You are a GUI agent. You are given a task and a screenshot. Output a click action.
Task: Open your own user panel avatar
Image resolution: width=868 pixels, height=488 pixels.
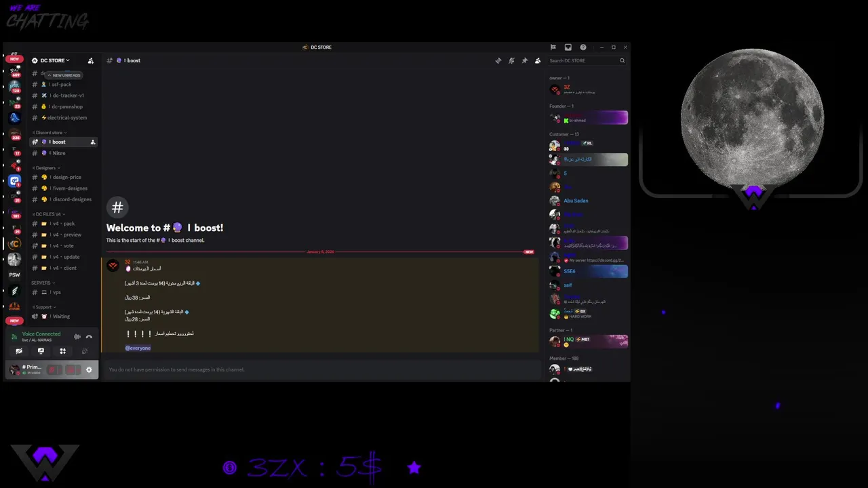(15, 369)
